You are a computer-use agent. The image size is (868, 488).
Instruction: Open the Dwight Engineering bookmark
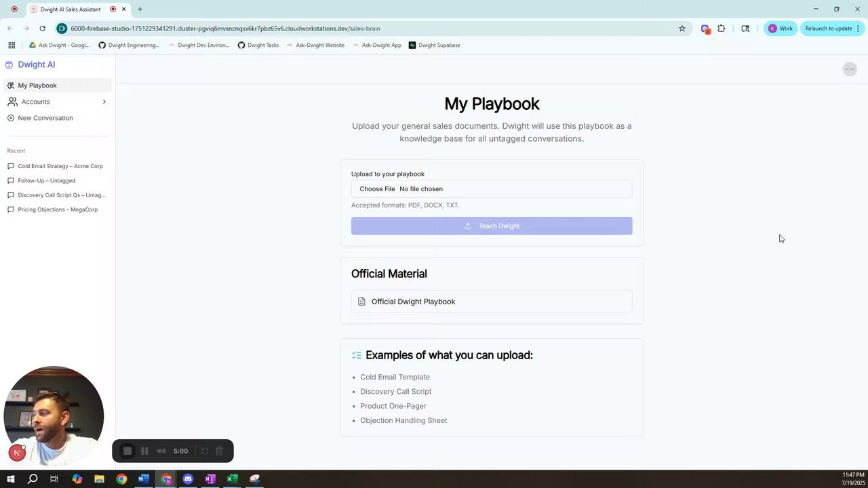pos(129,45)
